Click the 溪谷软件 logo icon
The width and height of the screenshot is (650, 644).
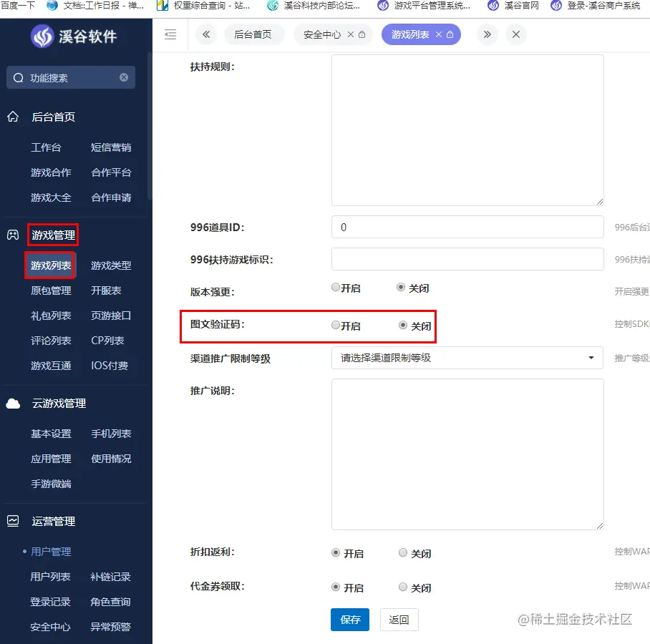tap(42, 36)
